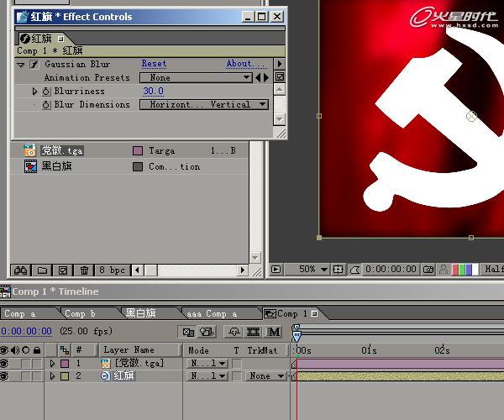
Task: Toggle shy layers hide button
Action: point(234,332)
